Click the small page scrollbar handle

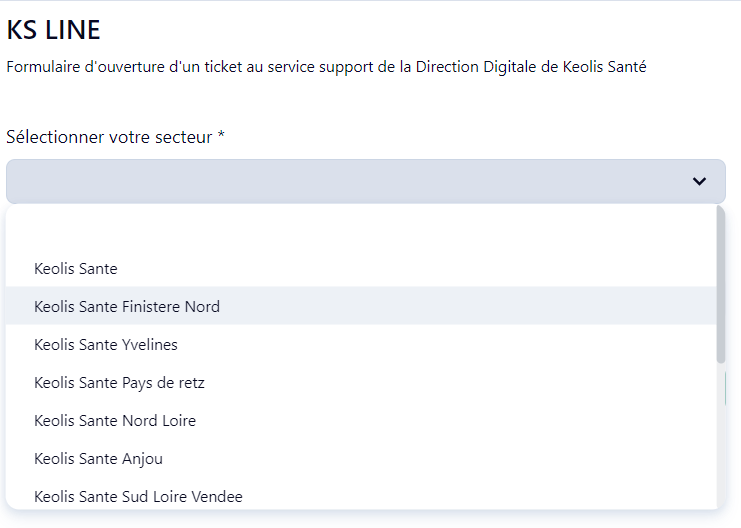pyautogui.click(x=727, y=389)
